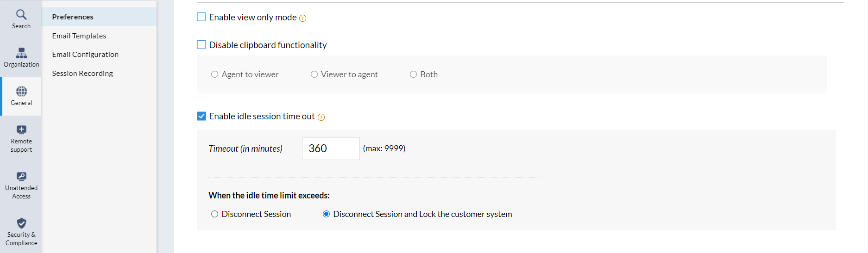This screenshot has height=253, width=868.
Task: Open the Organization settings icon
Action: point(21,53)
